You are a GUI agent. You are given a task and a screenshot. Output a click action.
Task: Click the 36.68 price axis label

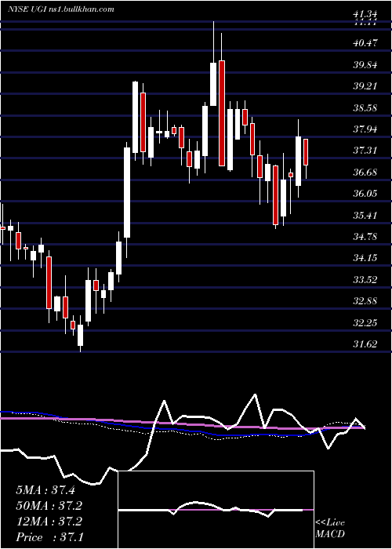tap(365, 173)
